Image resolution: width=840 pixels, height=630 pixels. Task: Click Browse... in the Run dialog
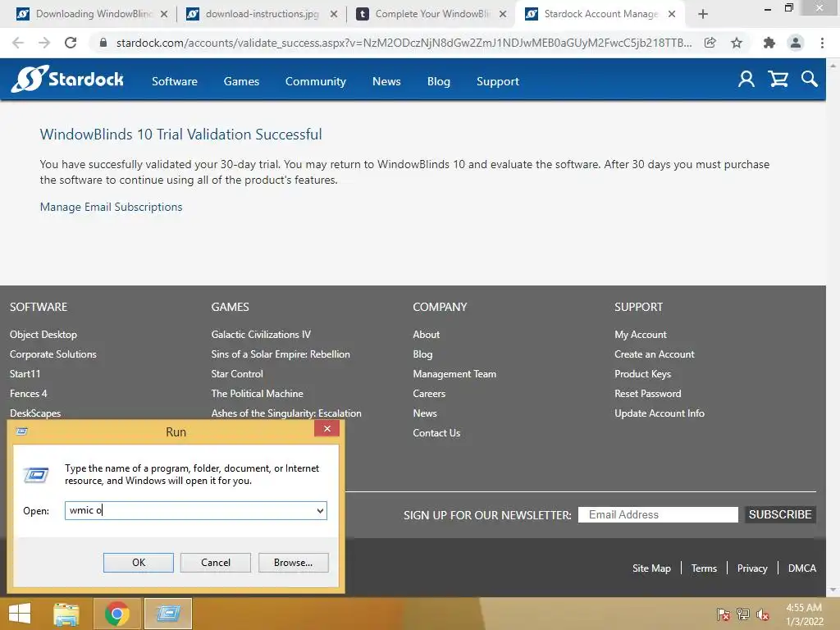click(293, 563)
